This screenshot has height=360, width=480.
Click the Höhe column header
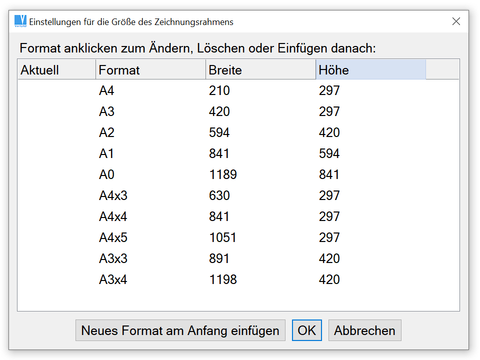[371, 70]
